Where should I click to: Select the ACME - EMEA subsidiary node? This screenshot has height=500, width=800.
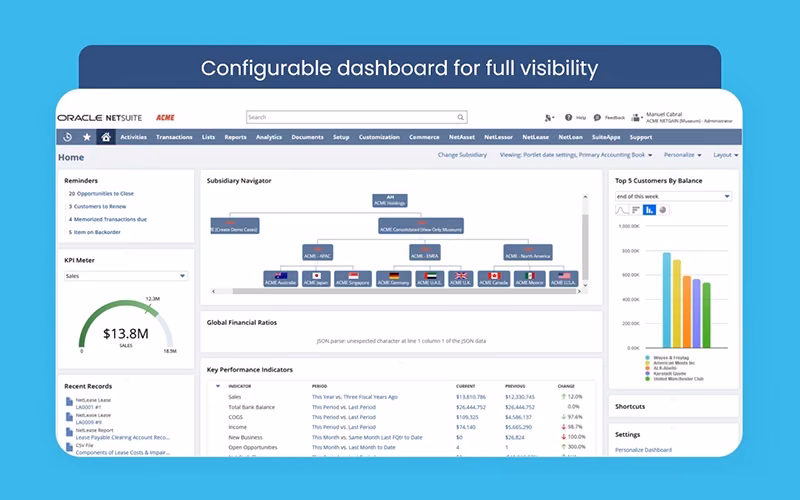[424, 253]
